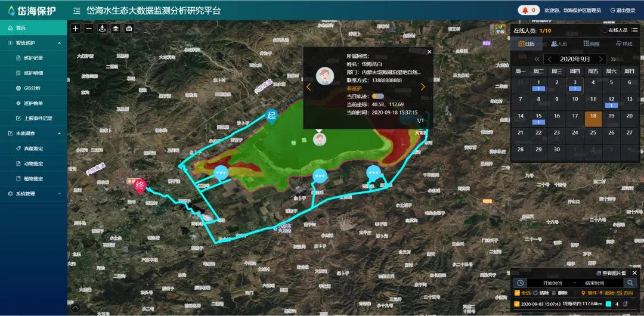Switch to the 人员 tab
644x316 pixels.
tap(558, 44)
